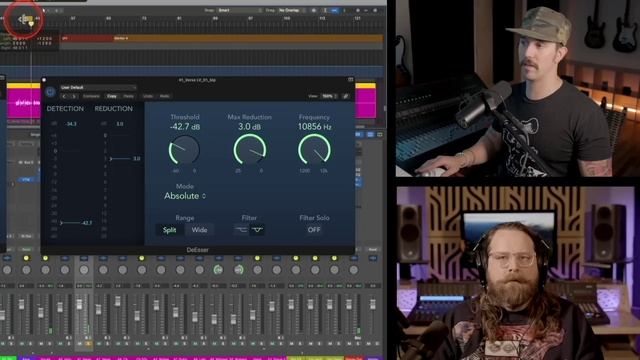Toggle the DeEsser plugin power button
The image size is (640, 360).
click(50, 91)
